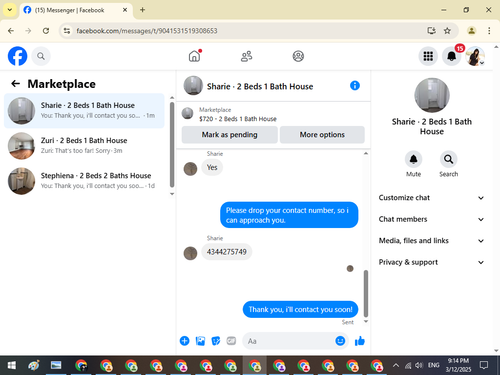This screenshot has height=375, width=500.
Task: Open the volume control in system tray
Action: coord(419,365)
